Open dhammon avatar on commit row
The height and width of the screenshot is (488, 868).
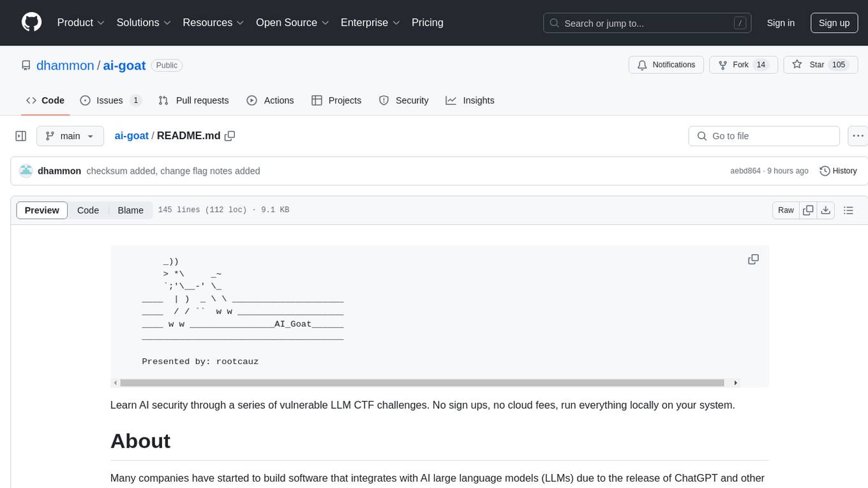(26, 171)
